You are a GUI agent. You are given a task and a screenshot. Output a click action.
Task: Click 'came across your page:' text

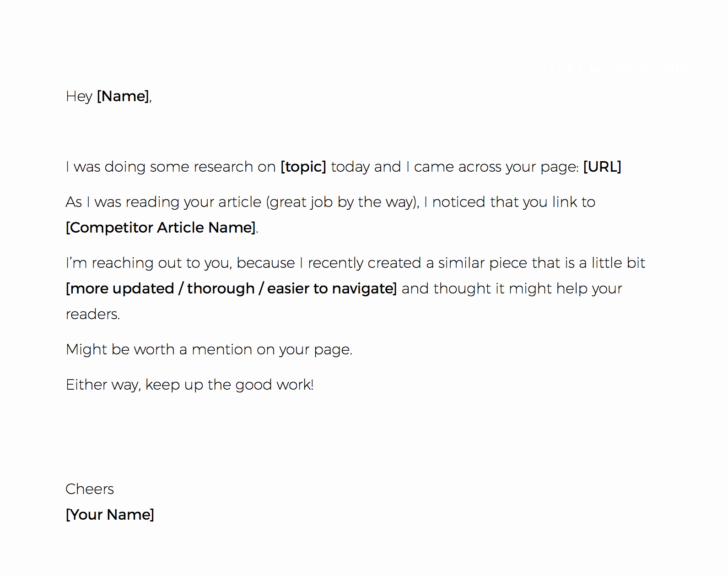tap(496, 167)
